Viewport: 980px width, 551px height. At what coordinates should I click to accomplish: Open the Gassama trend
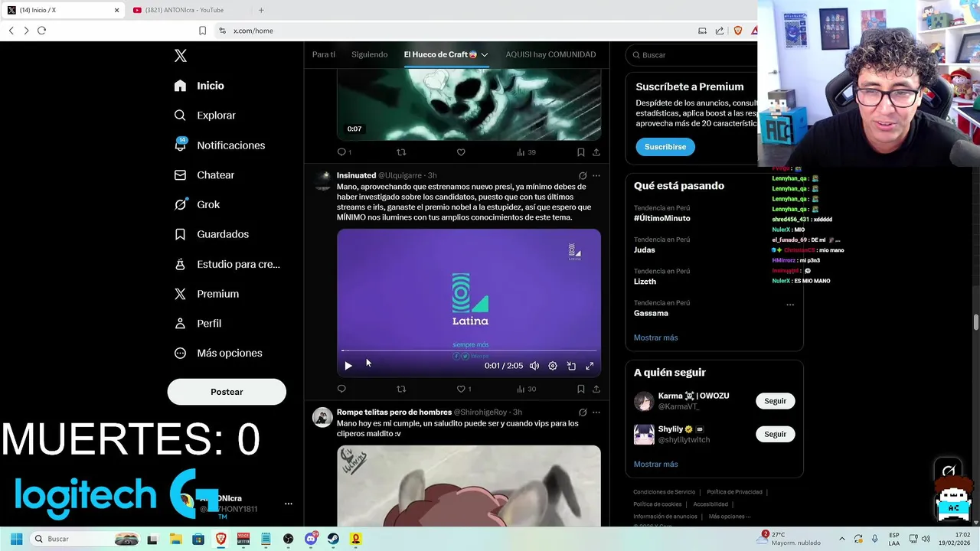coord(651,313)
